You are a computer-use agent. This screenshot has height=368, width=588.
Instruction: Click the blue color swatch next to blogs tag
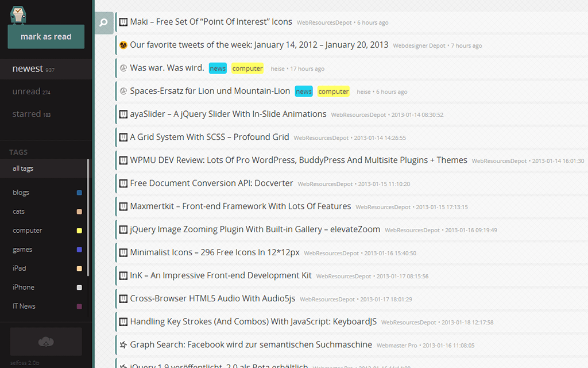[79, 193]
